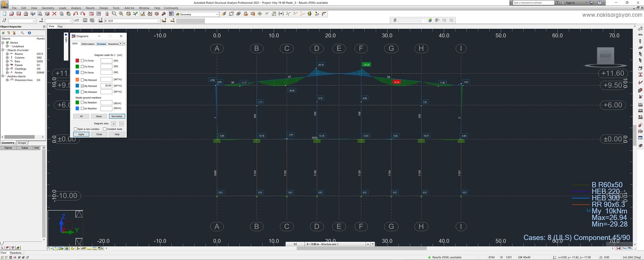644x260 pixels.
Task: Check the Constant scale option
Action: pyautogui.click(x=105, y=129)
